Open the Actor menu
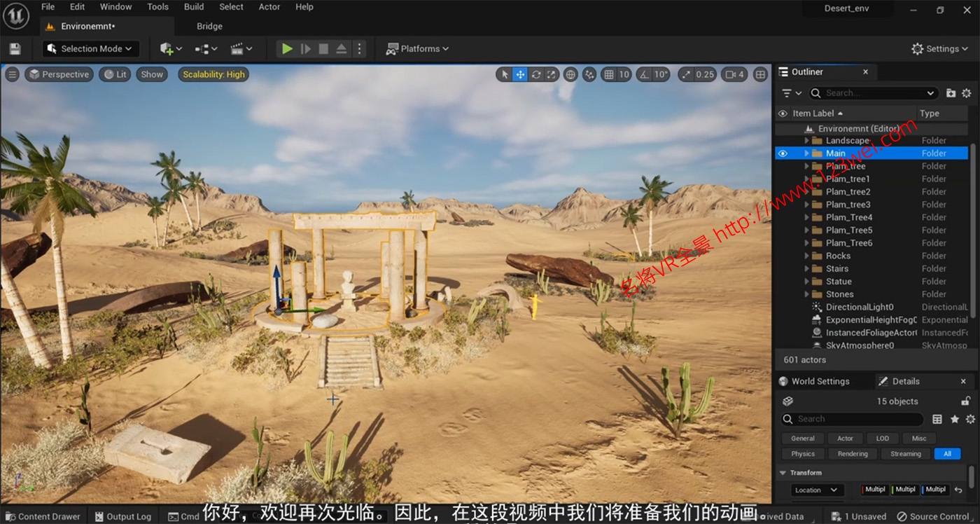Image resolution: width=980 pixels, height=524 pixels. [x=269, y=7]
